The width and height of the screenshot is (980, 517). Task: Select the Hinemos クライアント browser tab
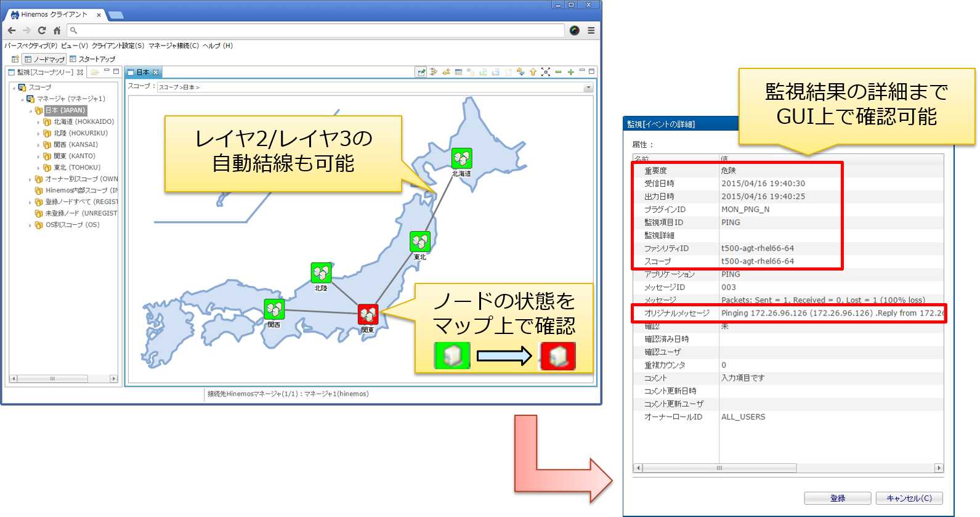pos(54,14)
